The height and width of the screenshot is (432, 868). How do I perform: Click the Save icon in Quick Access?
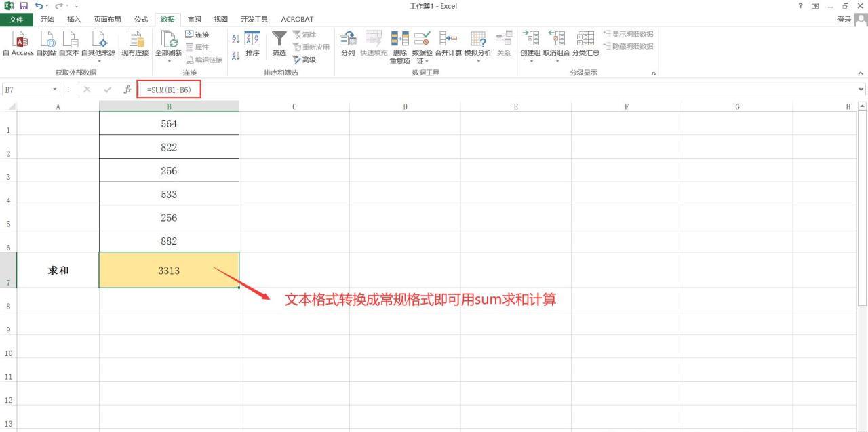tap(23, 6)
